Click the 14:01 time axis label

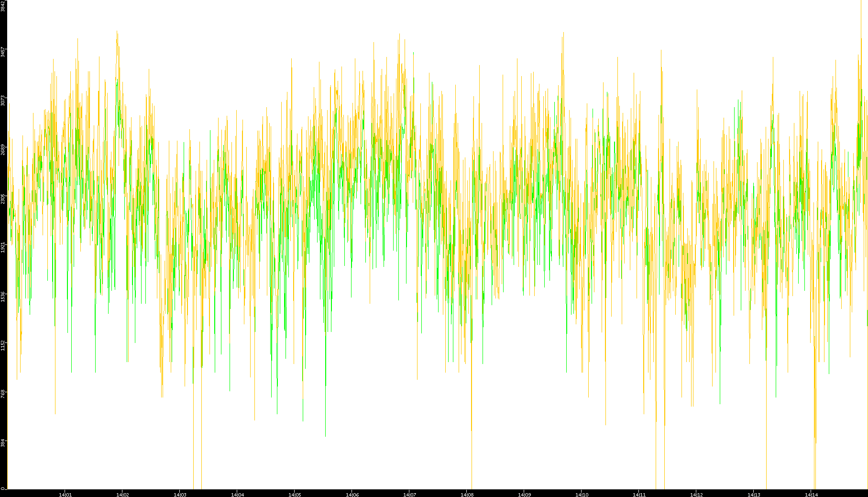point(65,495)
